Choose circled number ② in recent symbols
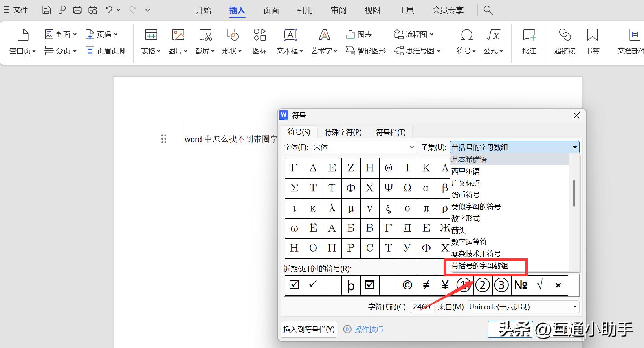The height and width of the screenshot is (348, 644). [x=483, y=285]
